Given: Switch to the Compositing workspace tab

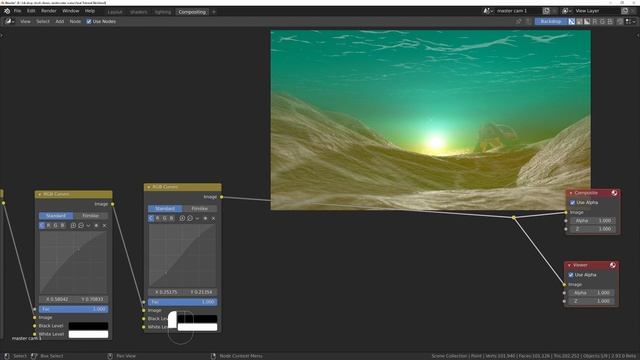Looking at the screenshot, I should coord(192,12).
